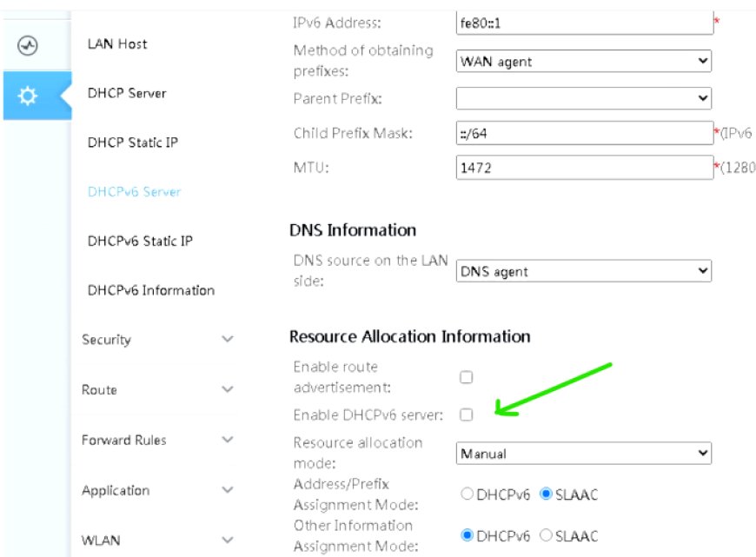Open the system status monitor icon
The height and width of the screenshot is (557, 756).
(x=28, y=46)
